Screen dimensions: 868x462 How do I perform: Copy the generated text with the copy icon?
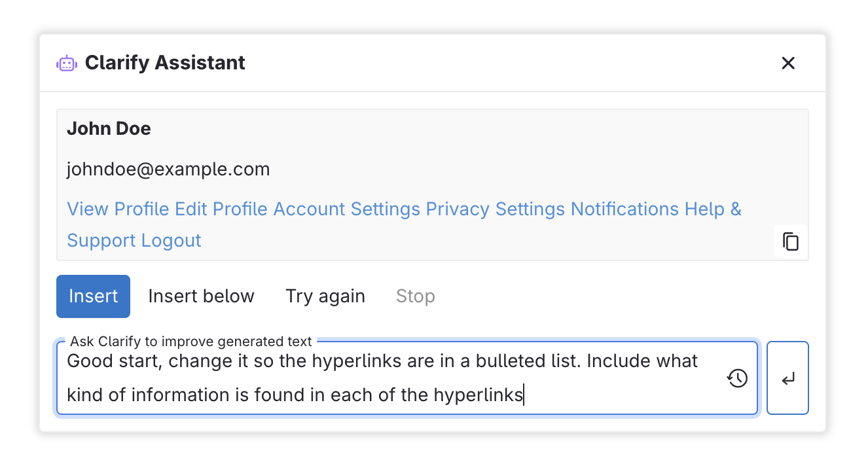[791, 241]
